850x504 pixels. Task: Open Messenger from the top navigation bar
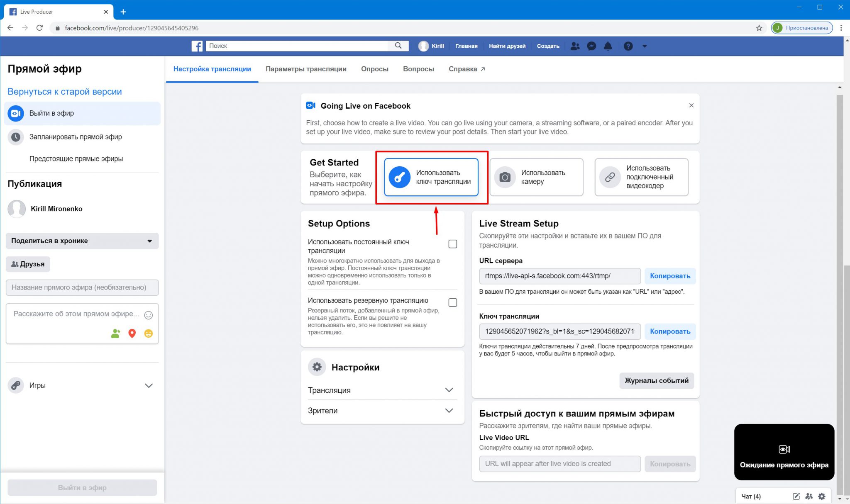tap(591, 46)
